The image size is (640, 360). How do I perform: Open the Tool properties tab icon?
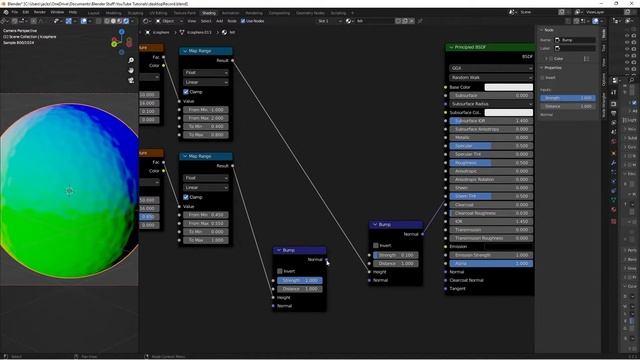pyautogui.click(x=613, y=93)
